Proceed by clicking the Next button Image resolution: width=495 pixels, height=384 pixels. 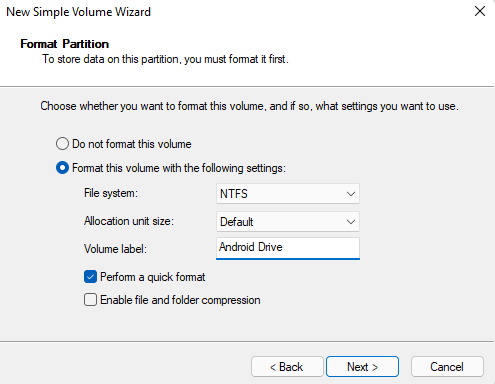[362, 367]
